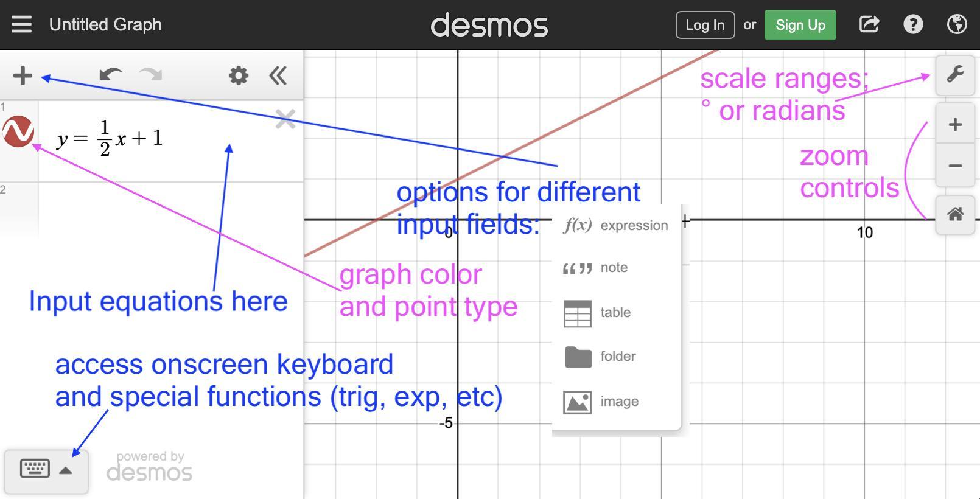980x499 pixels.
Task: Open the Help question mark menu
Action: (913, 24)
